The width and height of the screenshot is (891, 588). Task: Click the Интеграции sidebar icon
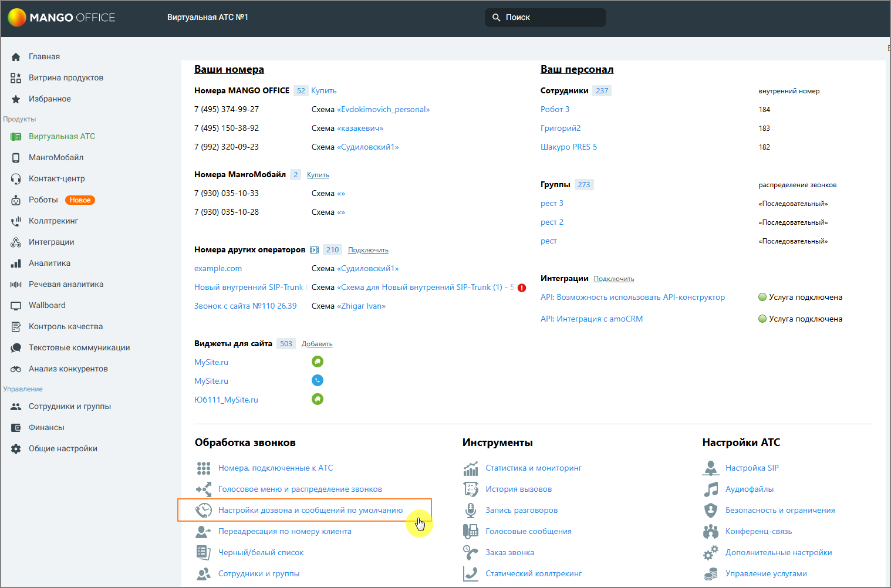click(x=16, y=242)
